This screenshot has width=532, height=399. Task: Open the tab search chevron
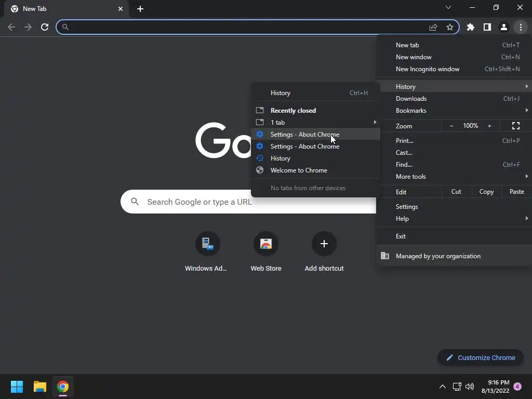tap(448, 7)
